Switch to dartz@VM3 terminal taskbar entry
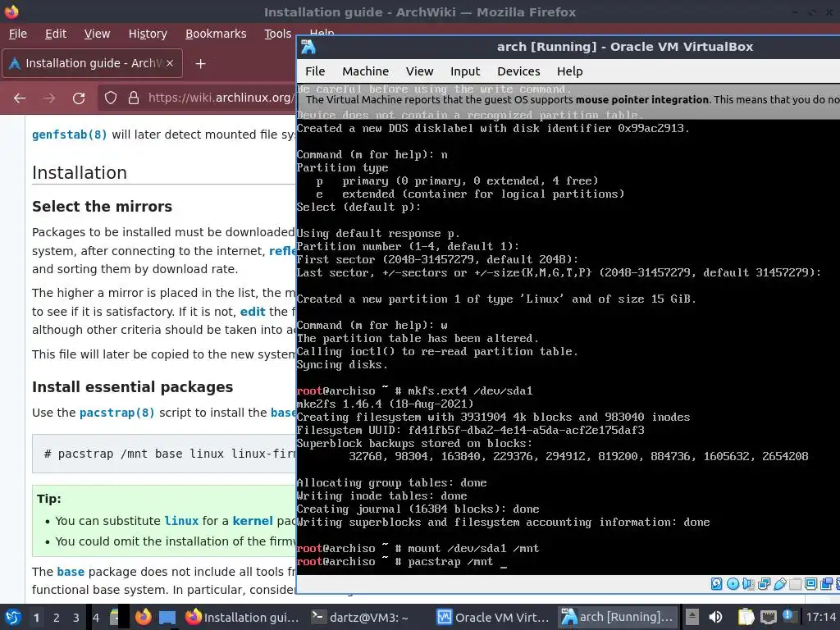 pyautogui.click(x=360, y=617)
